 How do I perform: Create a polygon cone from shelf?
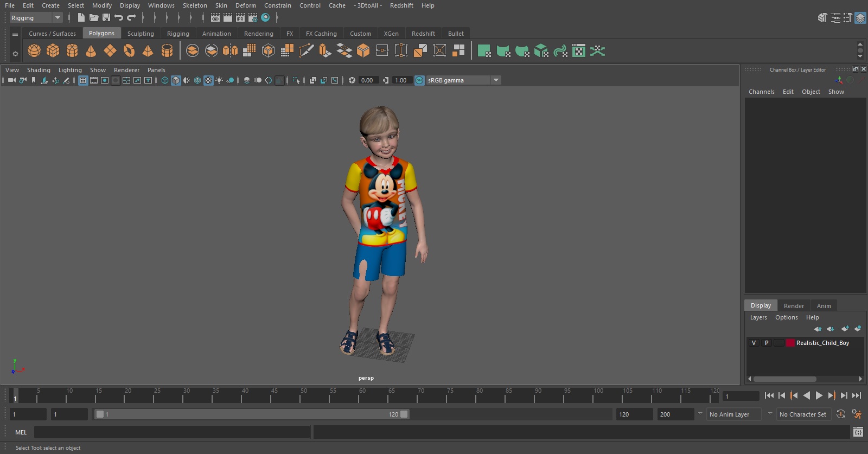point(91,51)
